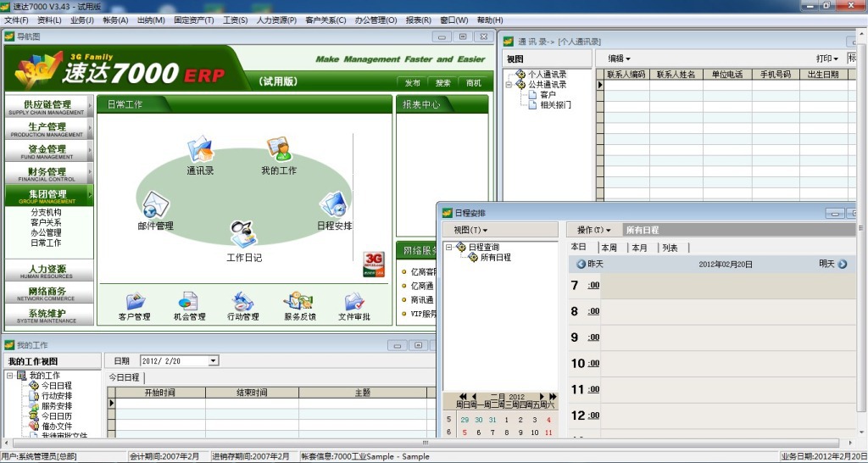Open the 机会管理 icon
Viewport: 868px width, 463px height.
click(189, 301)
